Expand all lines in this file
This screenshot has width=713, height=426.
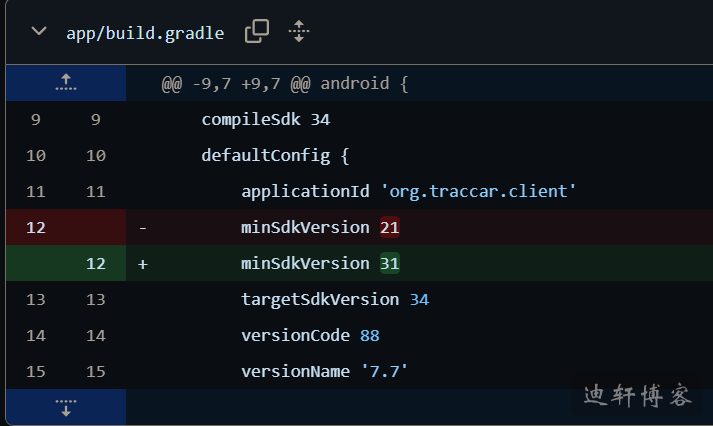(x=298, y=31)
